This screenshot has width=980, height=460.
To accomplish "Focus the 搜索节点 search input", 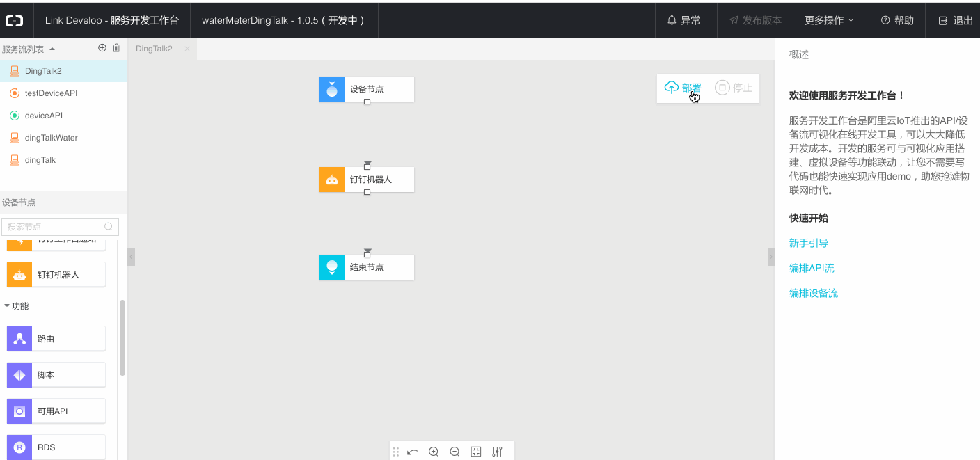I will pyautogui.click(x=60, y=227).
